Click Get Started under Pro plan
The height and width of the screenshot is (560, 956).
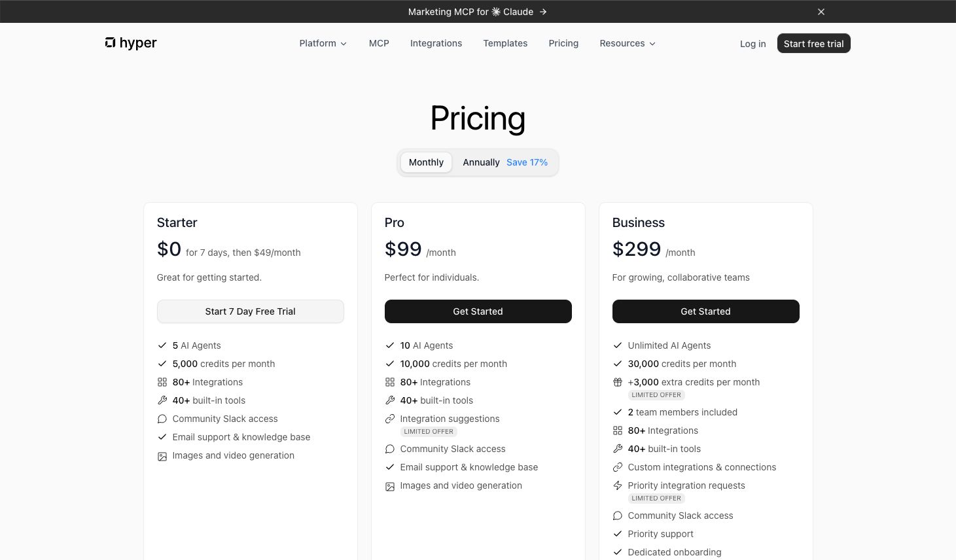point(478,311)
